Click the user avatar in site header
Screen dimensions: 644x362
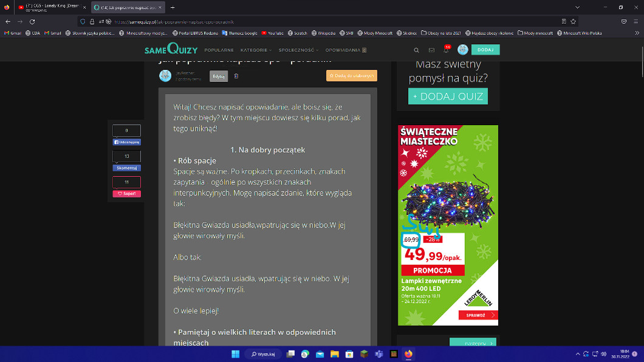tap(463, 50)
